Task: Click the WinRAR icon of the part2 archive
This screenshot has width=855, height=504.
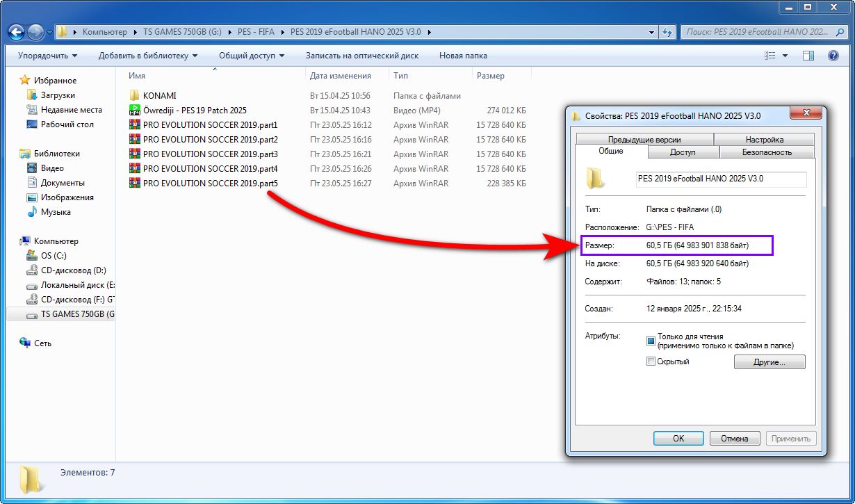Action: [135, 140]
